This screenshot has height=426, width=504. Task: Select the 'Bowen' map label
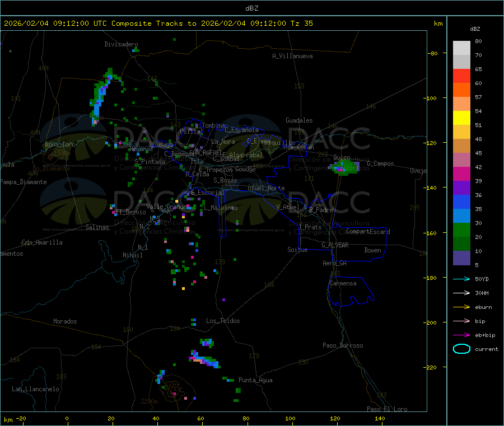372,250
